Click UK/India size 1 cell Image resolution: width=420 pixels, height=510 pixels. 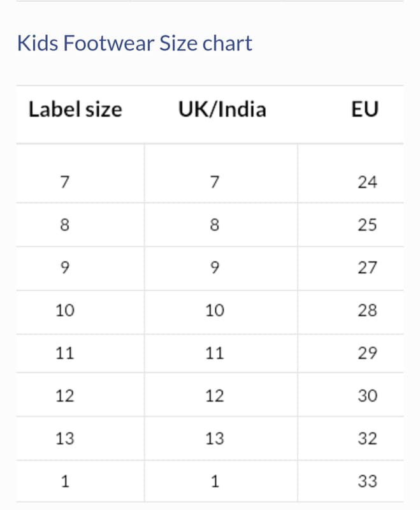point(215,481)
